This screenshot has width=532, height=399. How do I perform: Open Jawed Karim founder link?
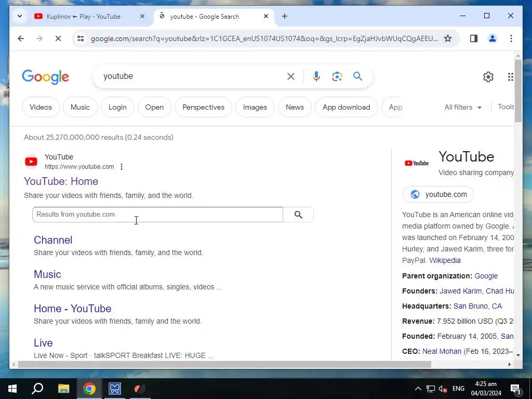pos(460,291)
